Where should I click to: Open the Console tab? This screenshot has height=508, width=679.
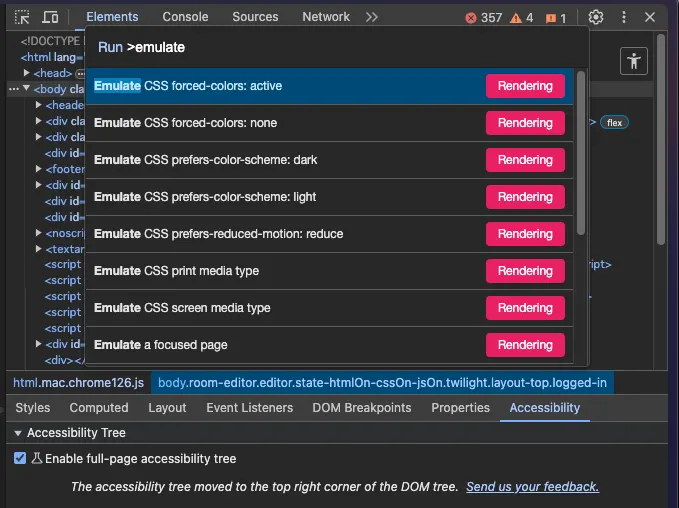pos(185,17)
